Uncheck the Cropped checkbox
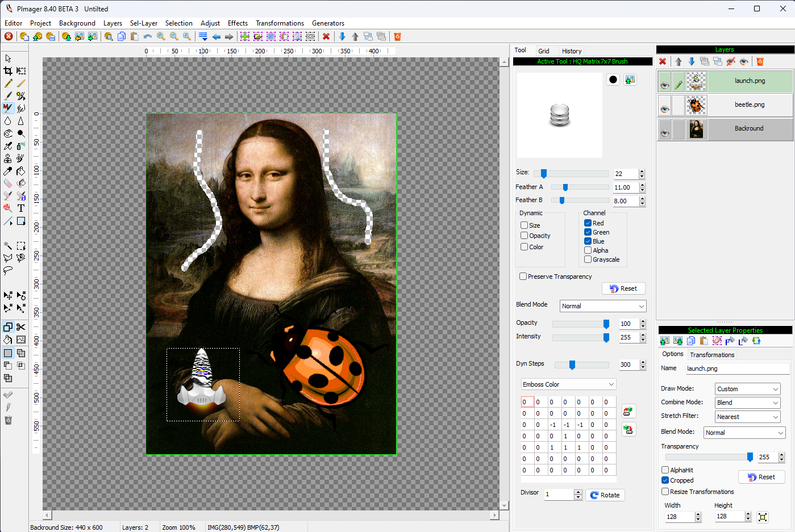The height and width of the screenshot is (532, 795). pyautogui.click(x=665, y=480)
